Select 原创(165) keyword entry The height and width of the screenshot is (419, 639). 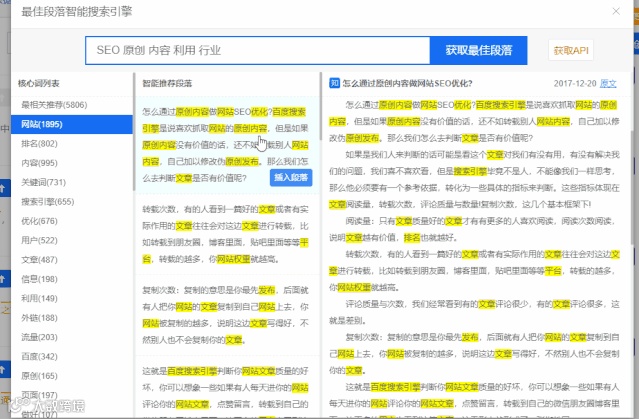(x=72, y=376)
